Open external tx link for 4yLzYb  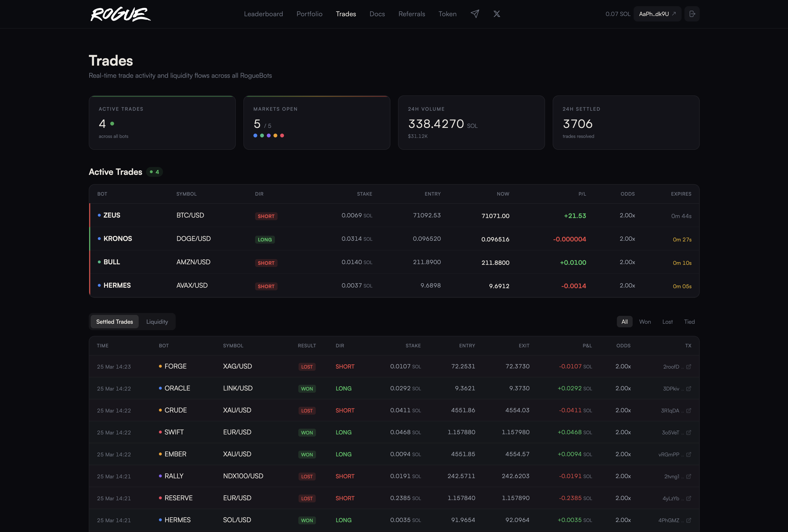click(689, 498)
